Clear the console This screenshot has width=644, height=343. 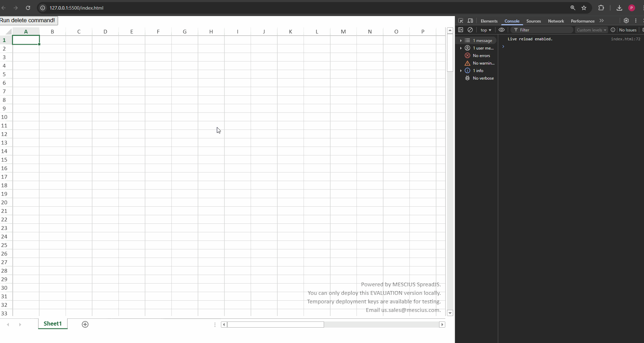[470, 30]
